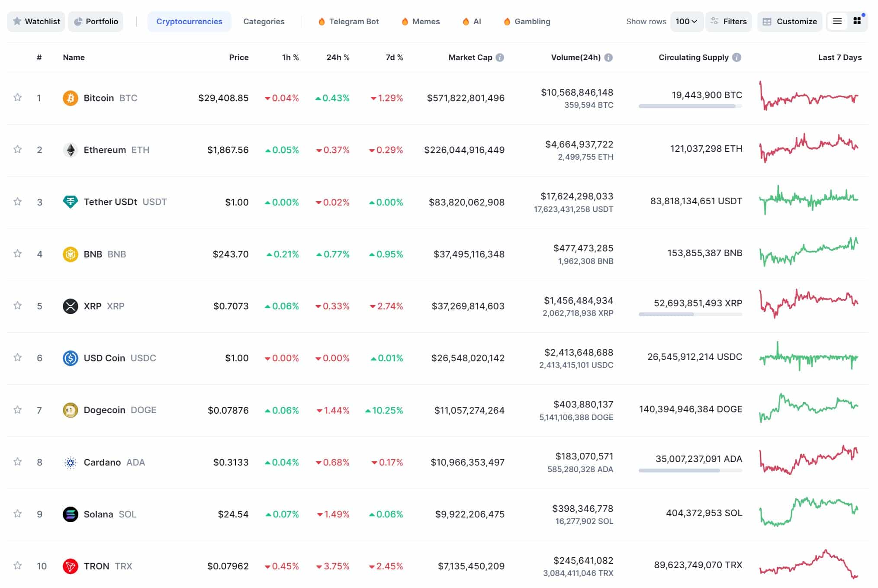The image size is (878, 588).
Task: Sort by the # rank column header
Action: [x=39, y=58]
